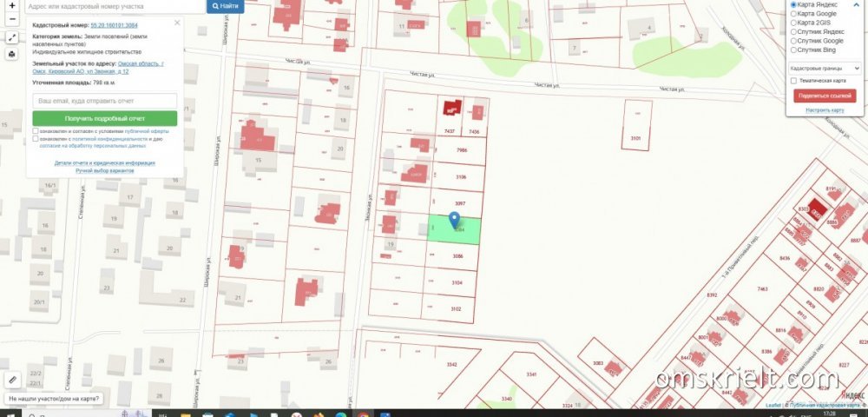
Task: Focus the email input field
Action: [x=104, y=101]
